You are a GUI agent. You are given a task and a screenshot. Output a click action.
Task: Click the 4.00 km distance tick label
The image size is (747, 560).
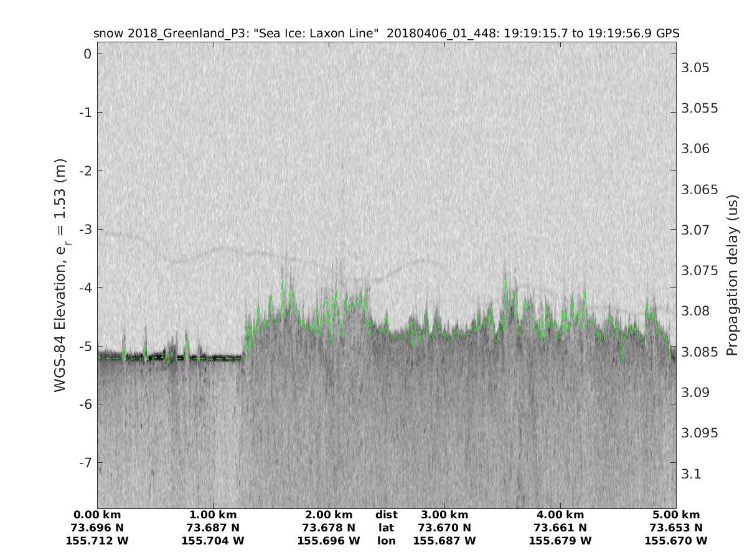pyautogui.click(x=560, y=515)
